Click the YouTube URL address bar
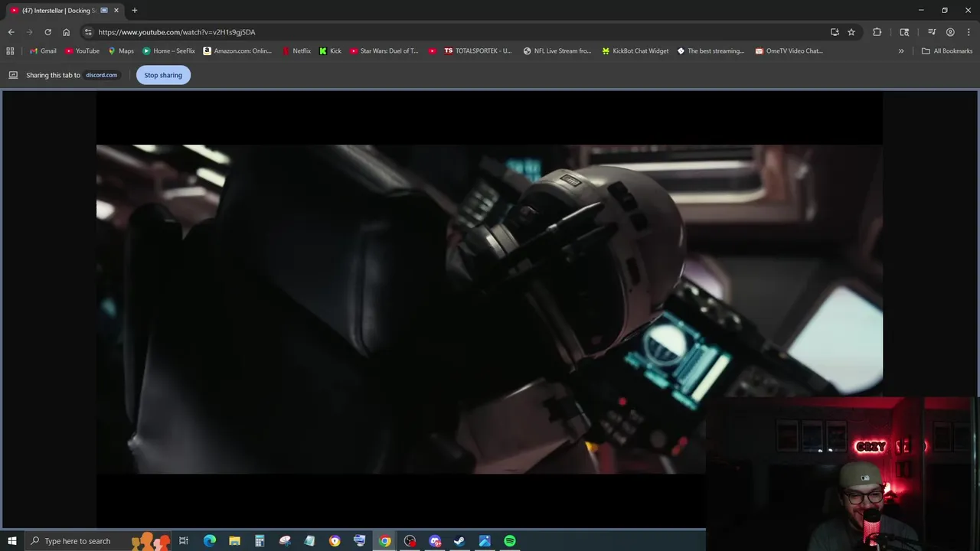Image resolution: width=980 pixels, height=551 pixels. [x=459, y=32]
